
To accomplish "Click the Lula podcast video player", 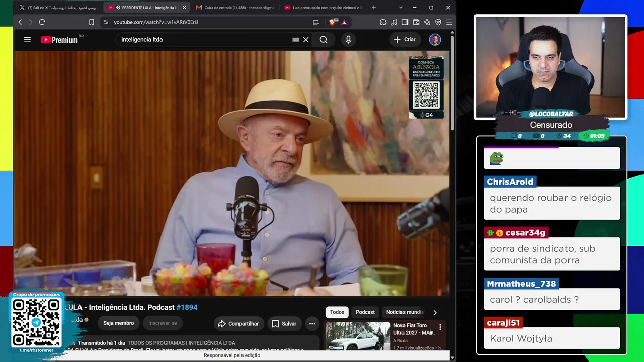I will (x=231, y=173).
